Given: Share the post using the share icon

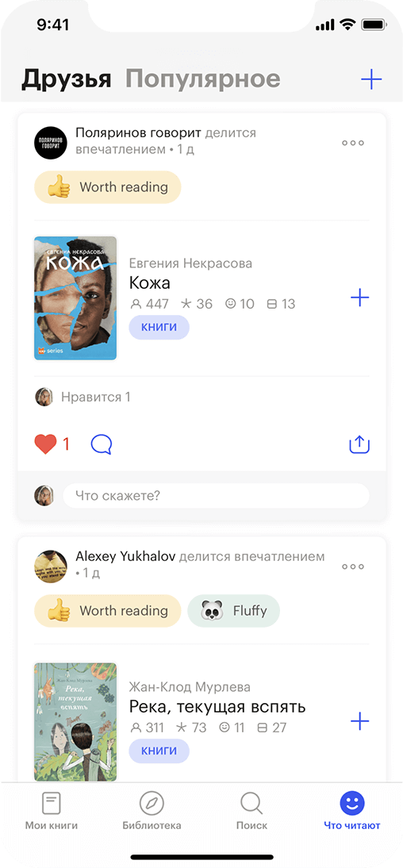Looking at the screenshot, I should click(359, 444).
